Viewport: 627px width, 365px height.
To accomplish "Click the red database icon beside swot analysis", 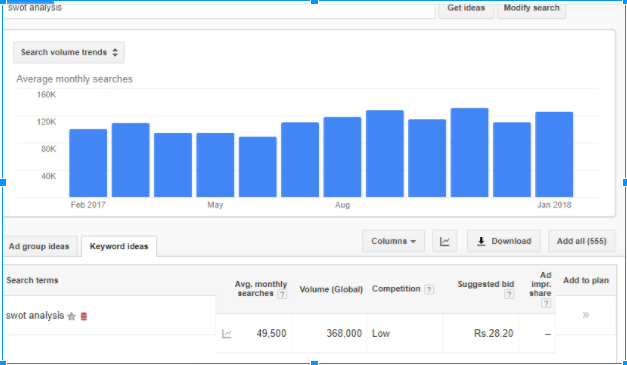I will 84,317.
